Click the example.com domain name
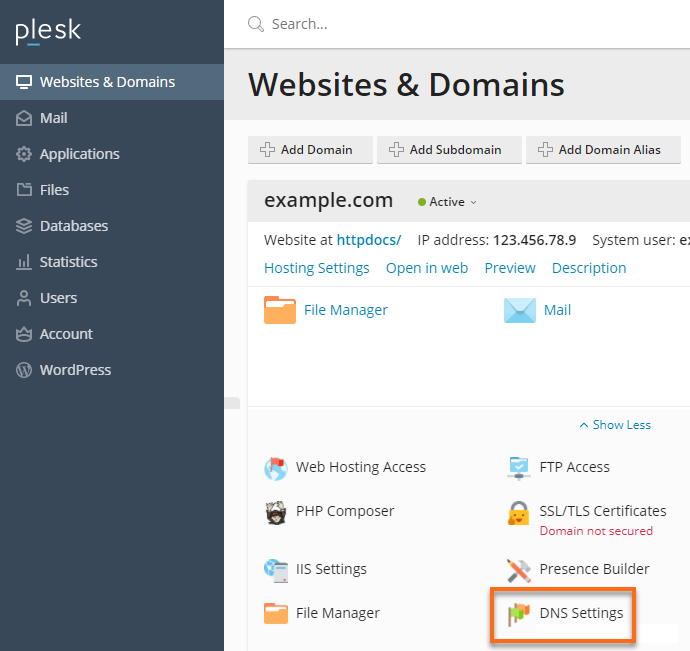The width and height of the screenshot is (690, 651). coord(328,201)
